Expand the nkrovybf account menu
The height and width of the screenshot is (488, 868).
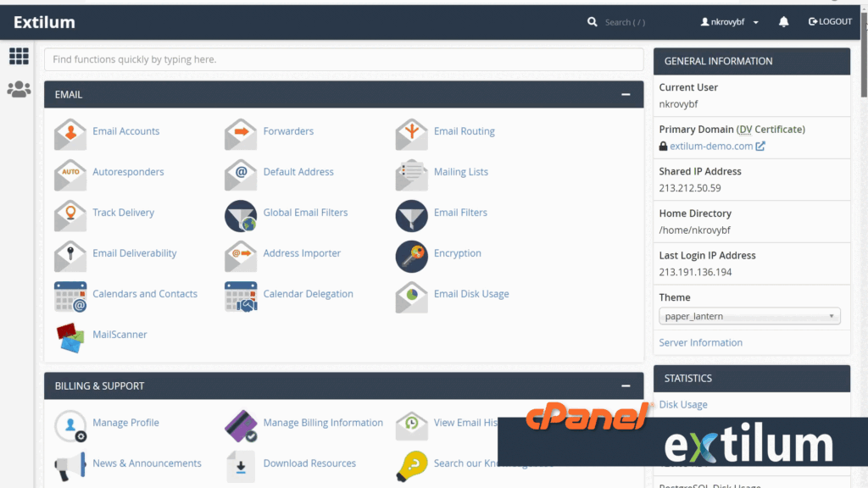pyautogui.click(x=726, y=21)
